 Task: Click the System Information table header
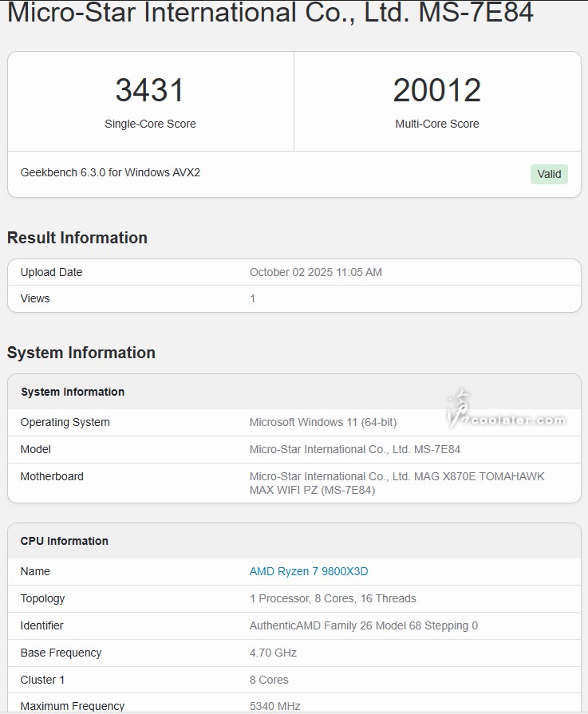tap(73, 392)
